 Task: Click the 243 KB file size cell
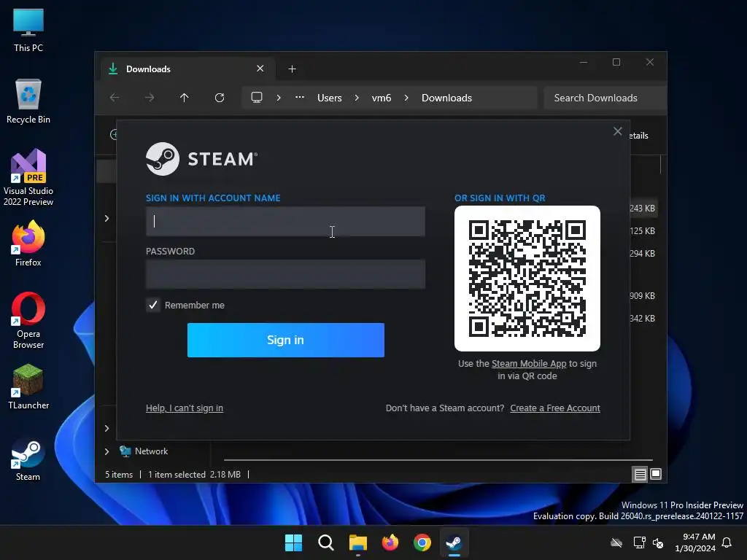tap(642, 208)
